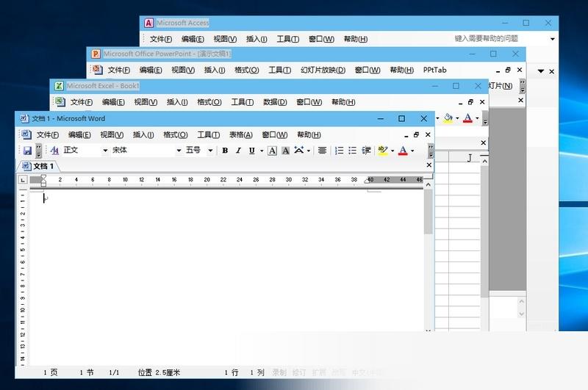
Task: Toggle italic formatting in Word
Action: [x=238, y=151]
